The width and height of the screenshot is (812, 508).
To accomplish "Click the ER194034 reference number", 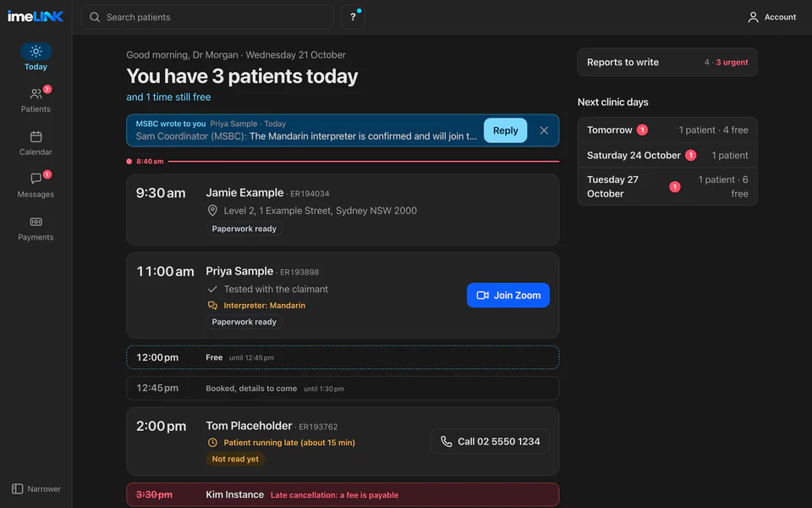I will click(310, 194).
